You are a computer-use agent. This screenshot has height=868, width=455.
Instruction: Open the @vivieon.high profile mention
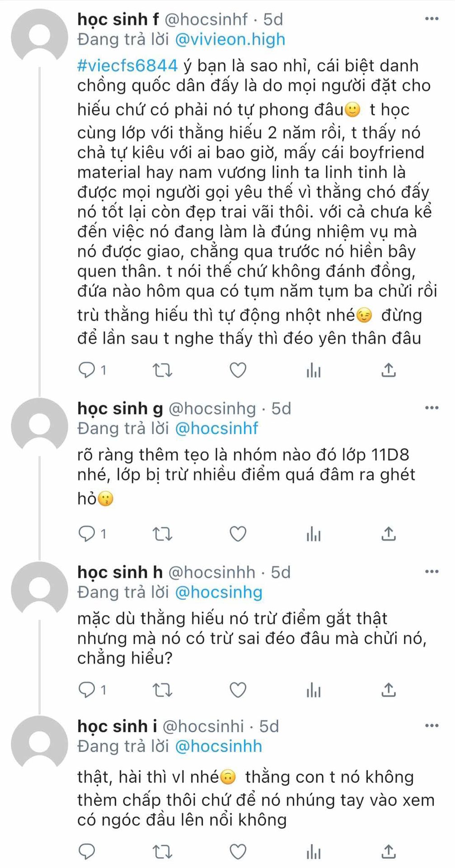(x=230, y=40)
